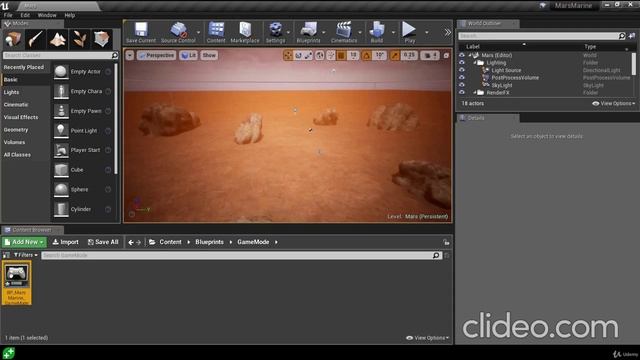Screen dimensions: 640x360
Task: Open the Cinematics toolbar icon
Action: click(x=344, y=33)
